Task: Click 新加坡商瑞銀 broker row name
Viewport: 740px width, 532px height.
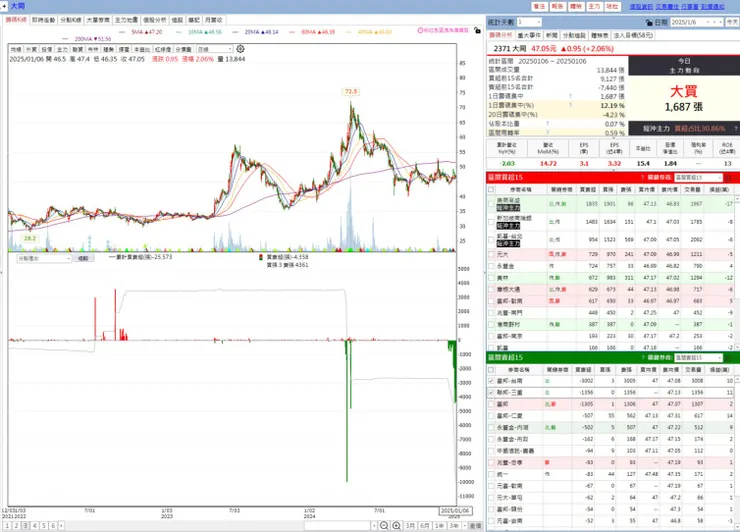Action: point(514,218)
